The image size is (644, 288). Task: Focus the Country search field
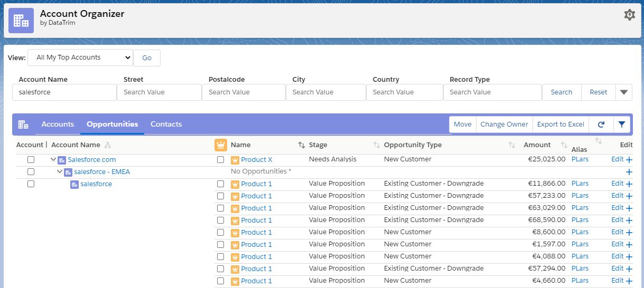click(405, 92)
